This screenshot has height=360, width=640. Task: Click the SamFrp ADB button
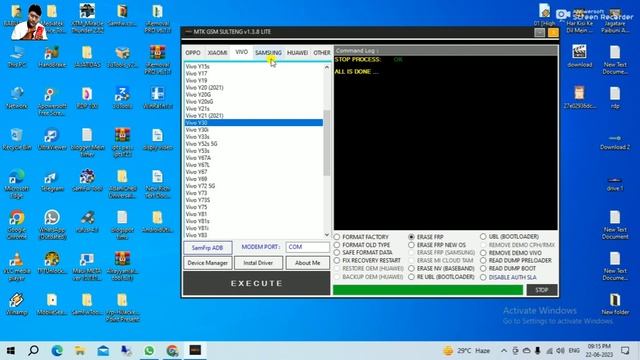pyautogui.click(x=208, y=247)
